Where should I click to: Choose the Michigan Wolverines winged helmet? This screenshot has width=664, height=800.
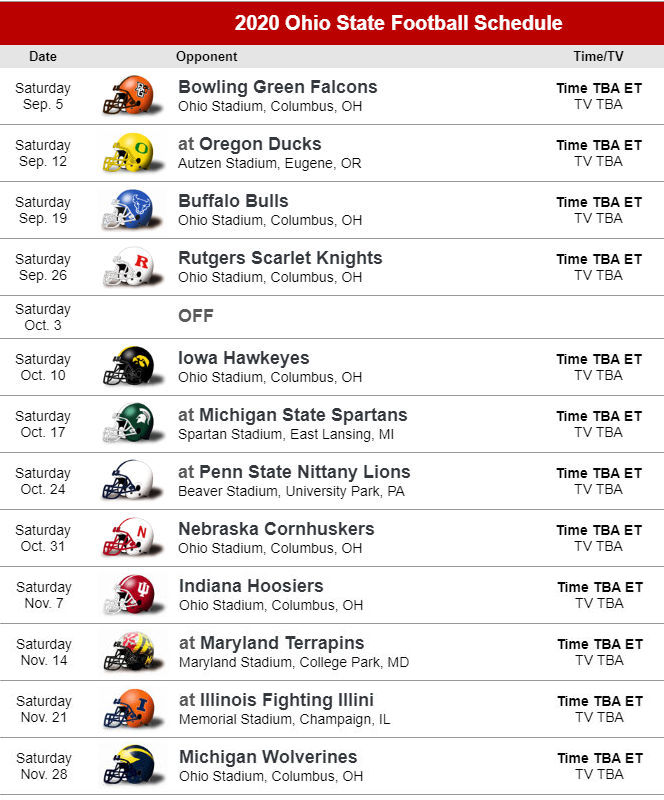133,765
